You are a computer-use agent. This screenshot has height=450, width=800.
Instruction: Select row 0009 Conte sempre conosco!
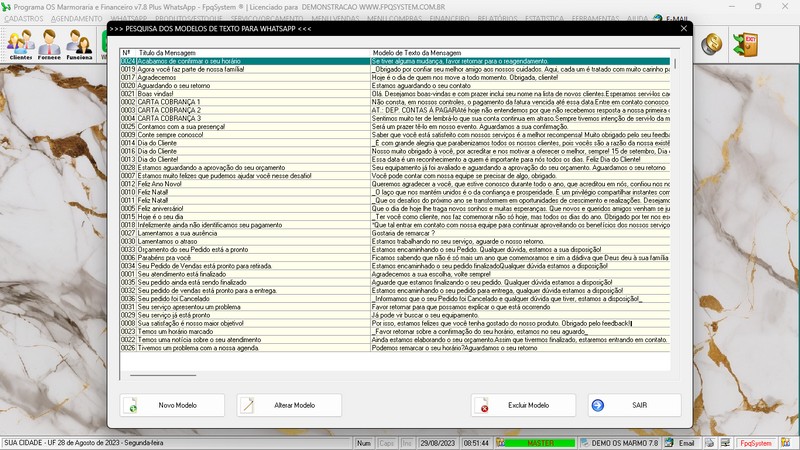[x=395, y=135]
